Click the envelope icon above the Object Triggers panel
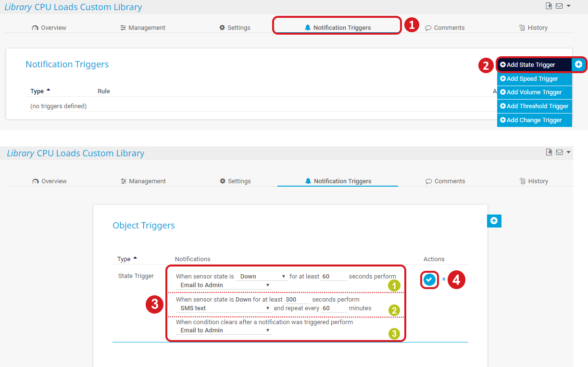Viewport: 588px width, 367px height. pos(559,152)
